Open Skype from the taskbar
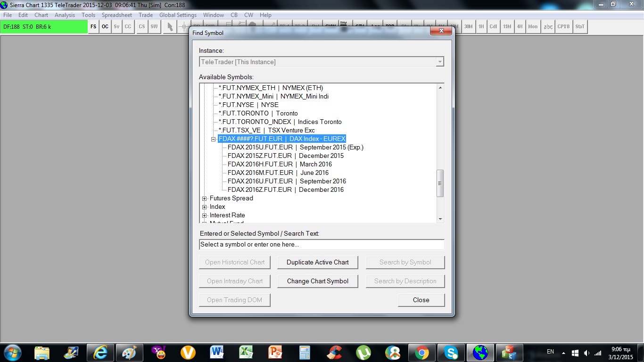Viewport: 644px width, 362px height. (x=451, y=353)
